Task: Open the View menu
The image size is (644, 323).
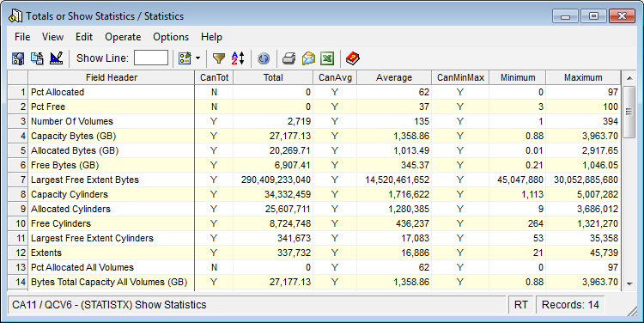Action: (52, 37)
